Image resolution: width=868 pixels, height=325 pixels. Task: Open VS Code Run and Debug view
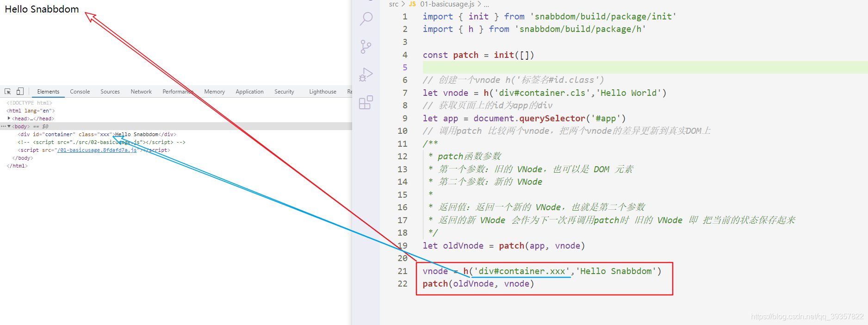point(366,75)
